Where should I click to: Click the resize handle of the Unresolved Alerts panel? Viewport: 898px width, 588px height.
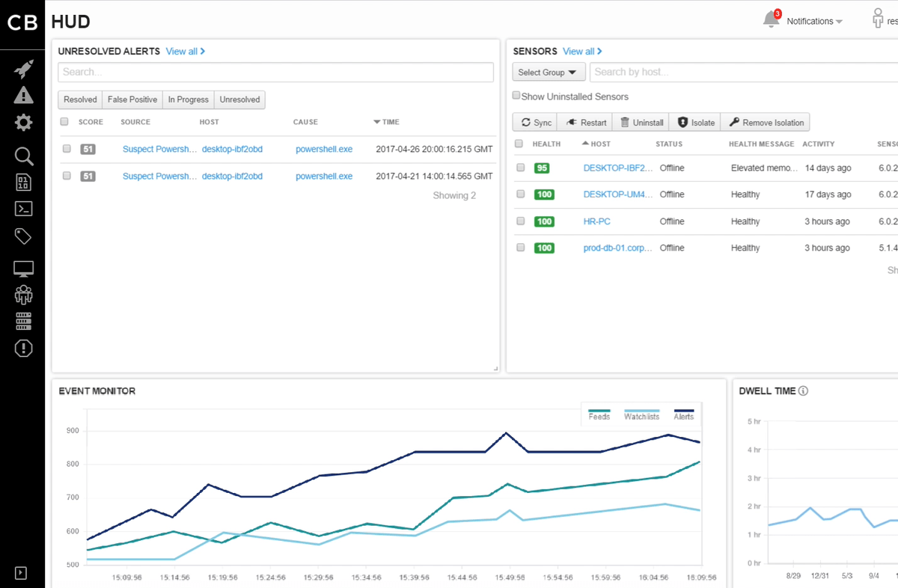[x=495, y=368]
